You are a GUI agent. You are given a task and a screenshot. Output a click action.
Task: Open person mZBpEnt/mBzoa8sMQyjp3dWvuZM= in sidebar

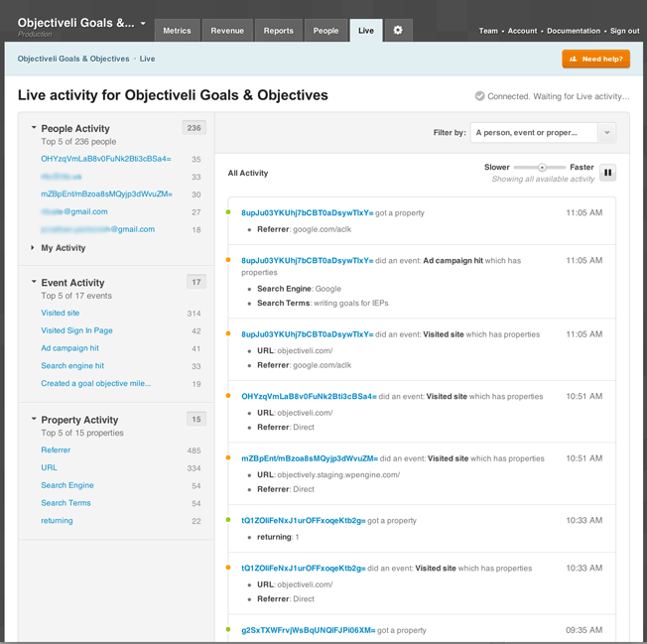pos(106,193)
